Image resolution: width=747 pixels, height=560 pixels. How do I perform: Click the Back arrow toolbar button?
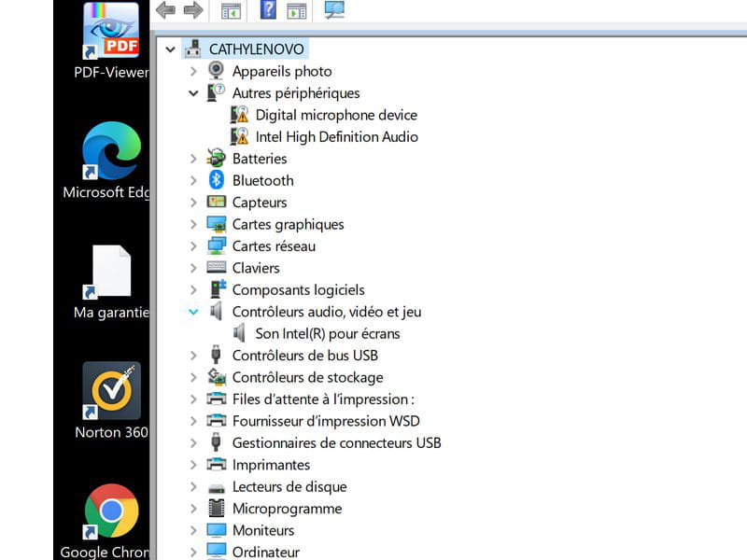tap(165, 10)
